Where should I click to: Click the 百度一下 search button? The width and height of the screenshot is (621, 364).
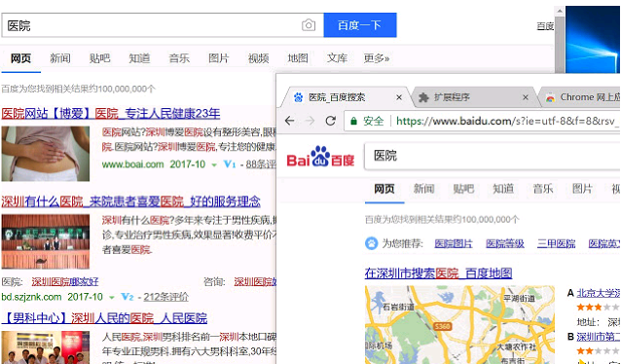pos(360,25)
